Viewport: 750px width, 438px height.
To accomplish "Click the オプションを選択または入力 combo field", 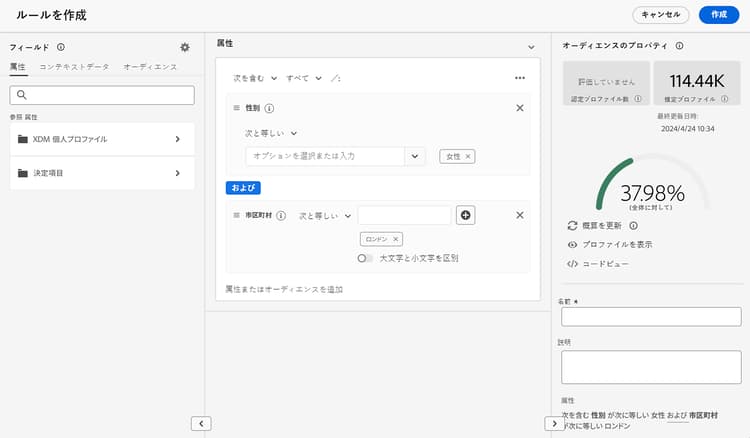I will (325, 156).
